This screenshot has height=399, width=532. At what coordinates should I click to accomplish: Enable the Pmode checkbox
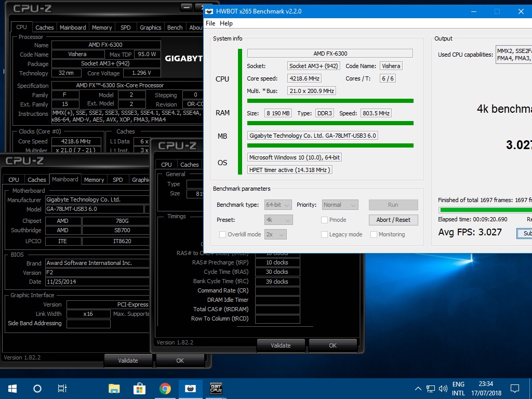(324, 220)
